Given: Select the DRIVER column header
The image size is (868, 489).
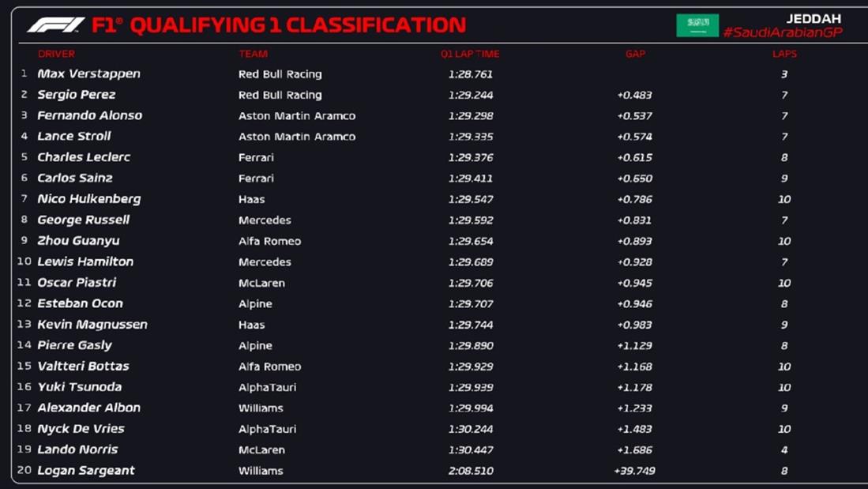Looking at the screenshot, I should point(56,54).
